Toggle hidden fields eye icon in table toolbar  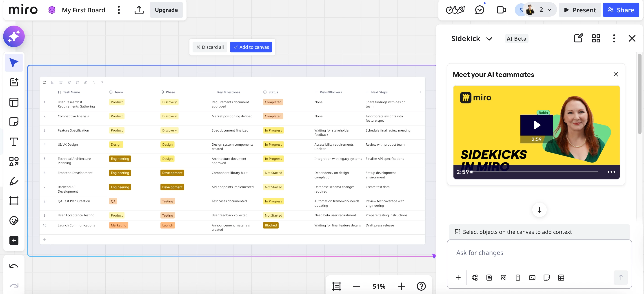tap(86, 82)
